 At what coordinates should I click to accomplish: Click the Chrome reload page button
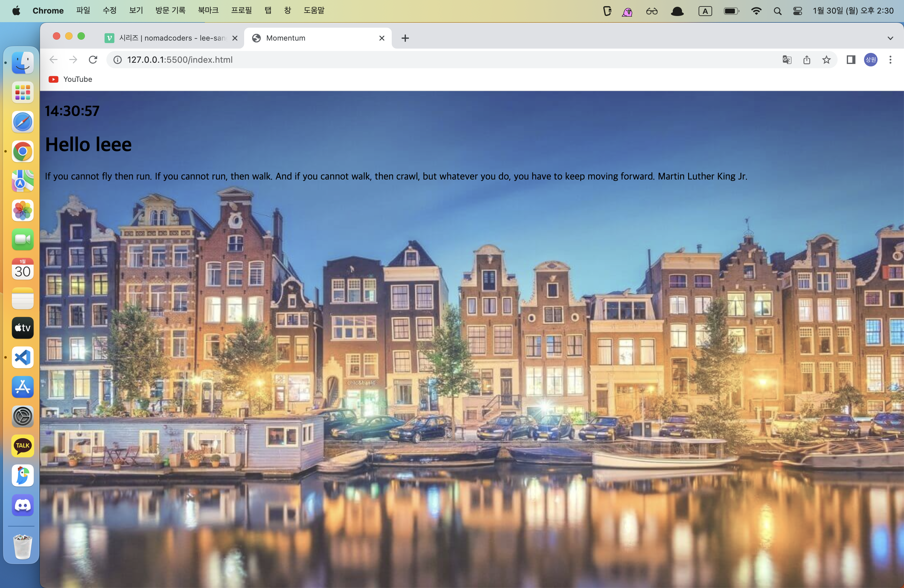93,60
